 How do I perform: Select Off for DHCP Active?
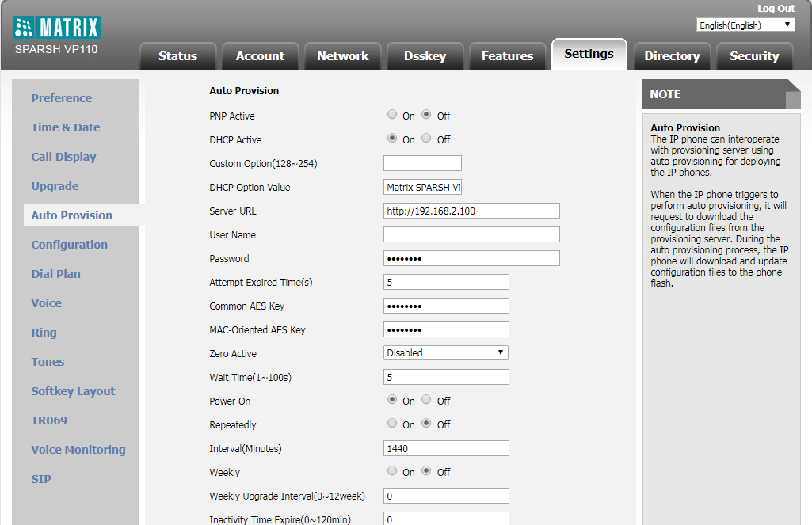426,139
